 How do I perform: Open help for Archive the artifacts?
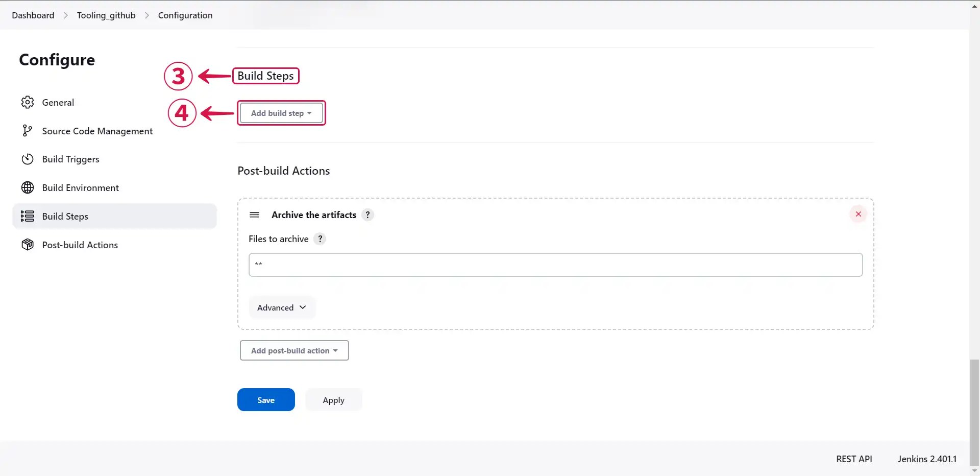[x=367, y=215]
